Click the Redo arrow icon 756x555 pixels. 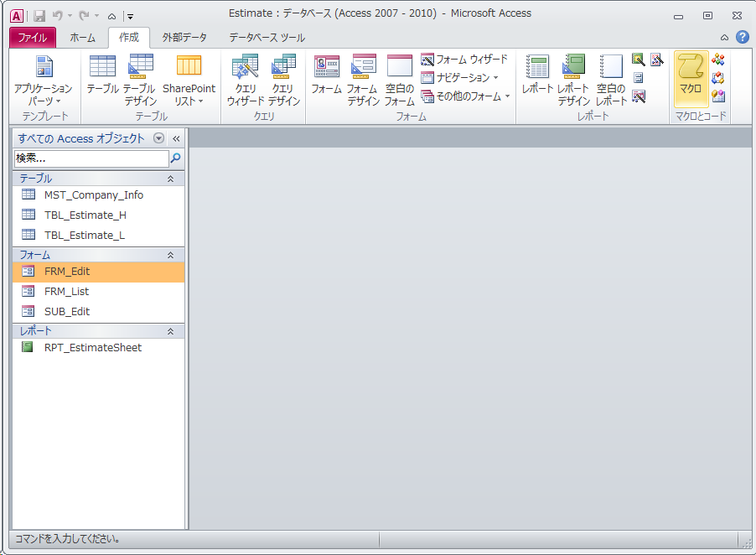[85, 16]
